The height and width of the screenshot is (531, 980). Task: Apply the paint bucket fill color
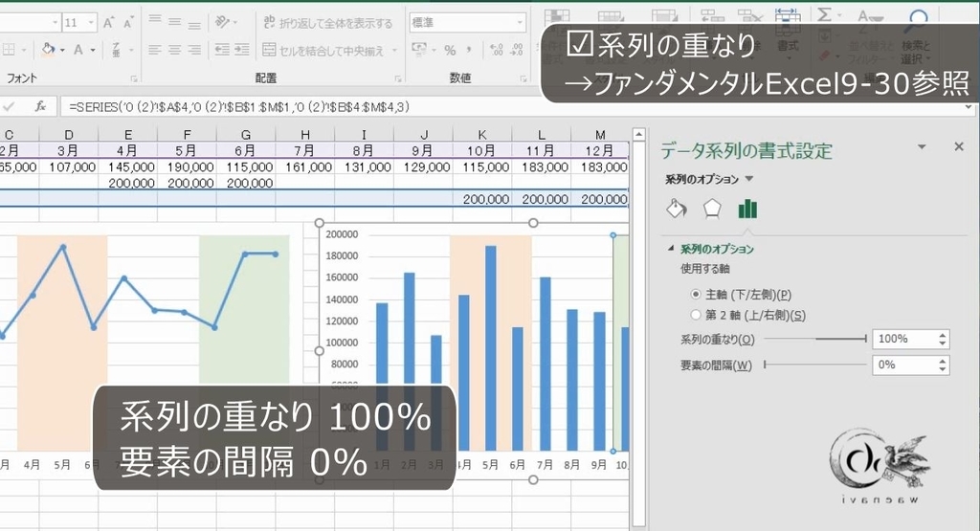pyautogui.click(x=48, y=50)
